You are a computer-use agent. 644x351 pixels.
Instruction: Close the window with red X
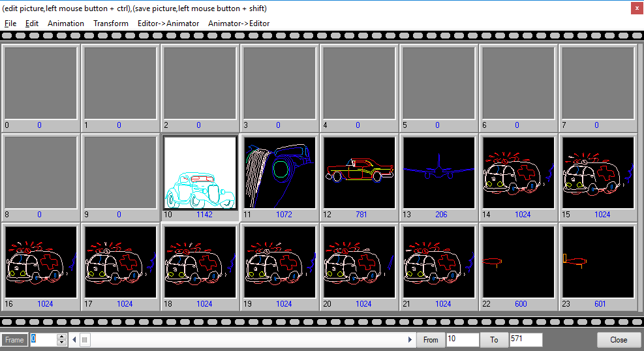(x=636, y=8)
